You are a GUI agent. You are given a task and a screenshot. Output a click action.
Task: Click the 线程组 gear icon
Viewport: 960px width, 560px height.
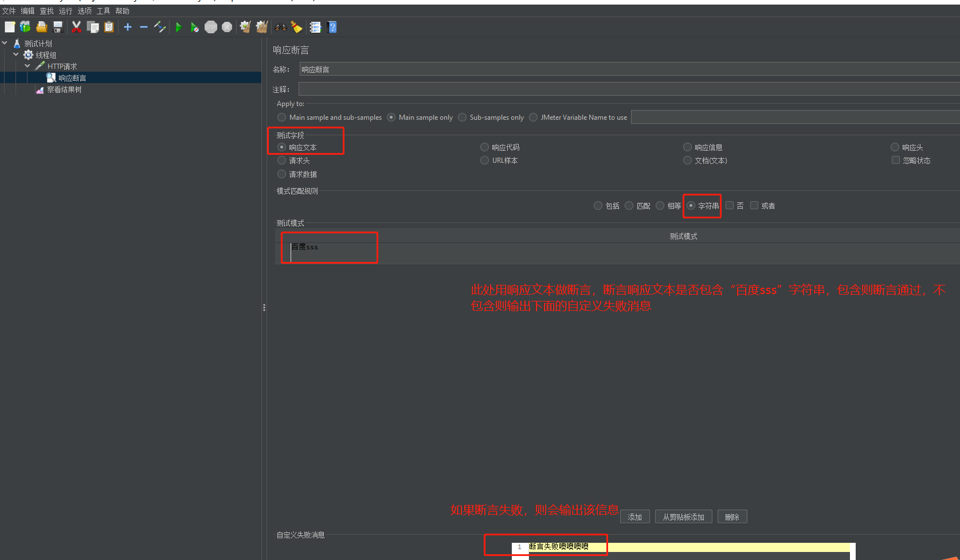28,55
